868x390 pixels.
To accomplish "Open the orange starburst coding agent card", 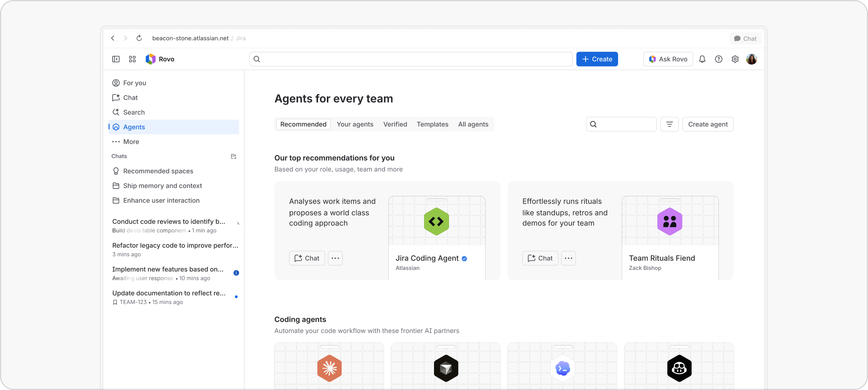I will coord(329,366).
